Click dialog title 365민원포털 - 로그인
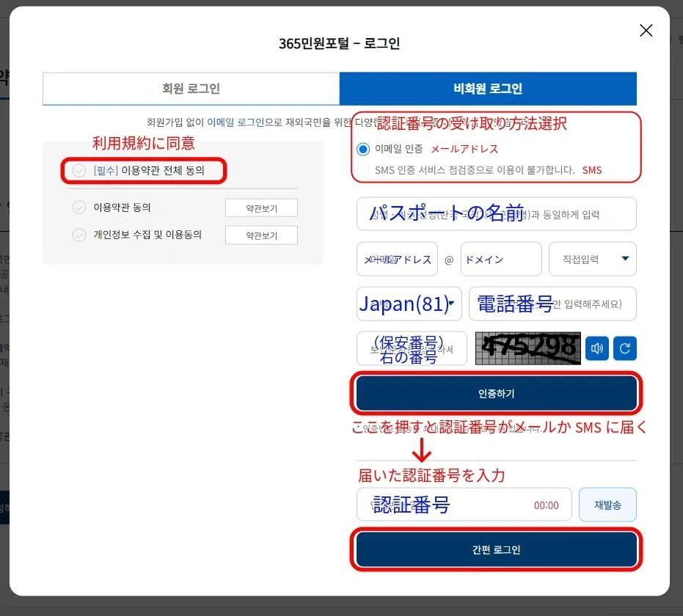This screenshot has height=616, width=683. tap(340, 43)
